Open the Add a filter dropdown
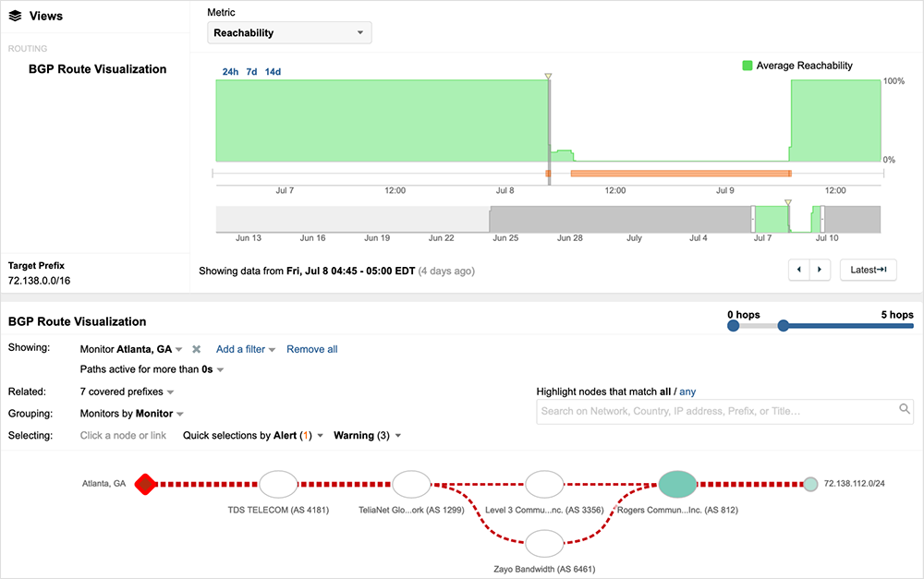 pos(247,349)
